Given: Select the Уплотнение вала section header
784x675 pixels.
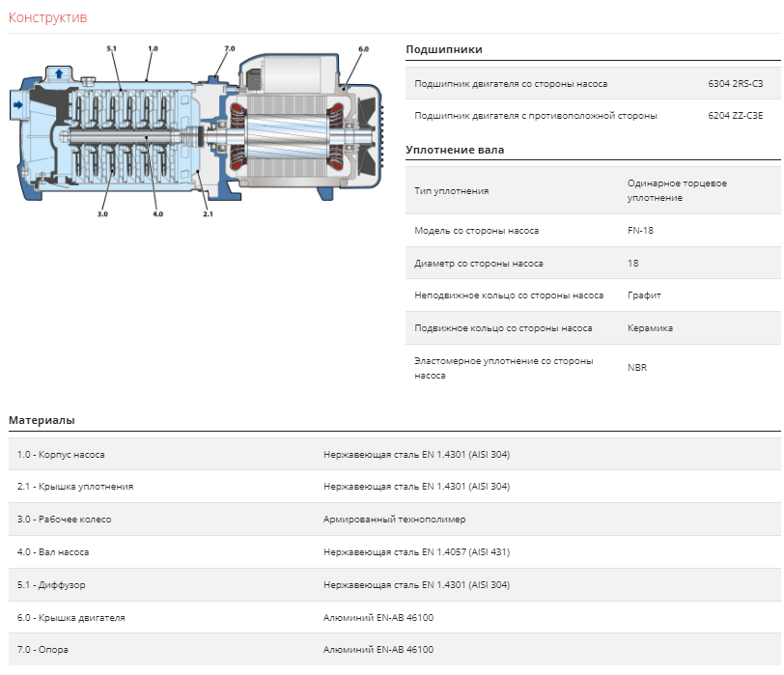Looking at the screenshot, I should click(455, 150).
